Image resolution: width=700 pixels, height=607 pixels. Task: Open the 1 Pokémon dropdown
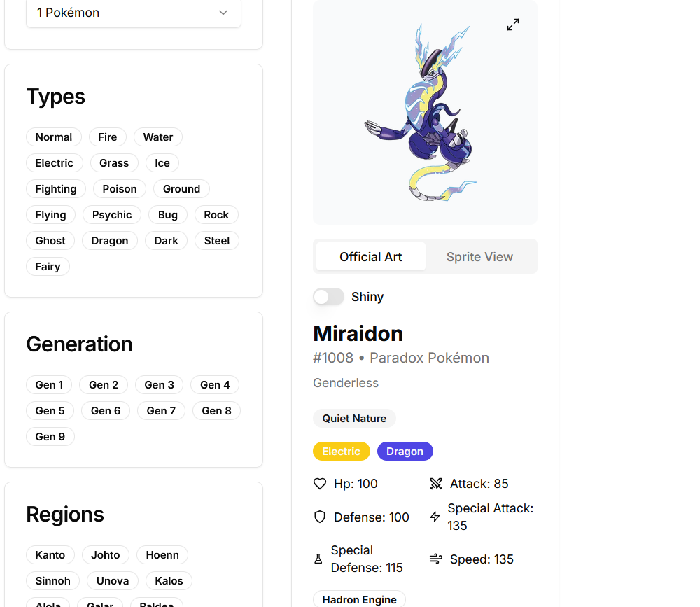(134, 13)
